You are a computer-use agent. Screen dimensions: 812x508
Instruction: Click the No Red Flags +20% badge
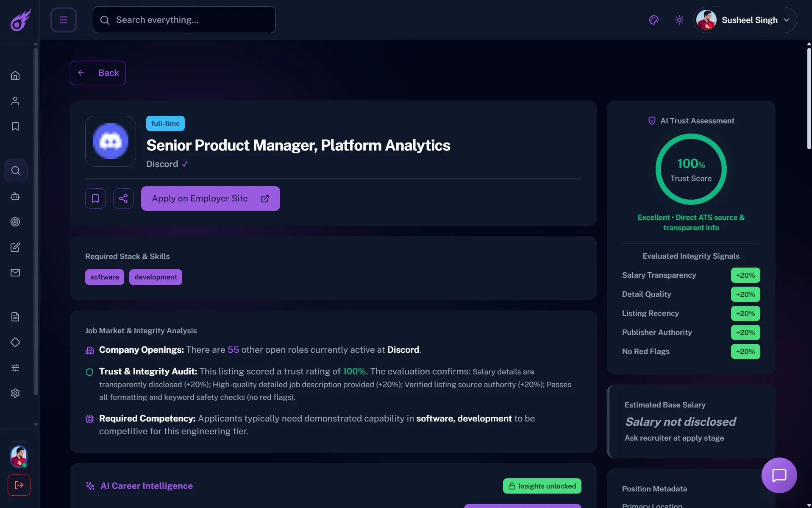coord(745,352)
